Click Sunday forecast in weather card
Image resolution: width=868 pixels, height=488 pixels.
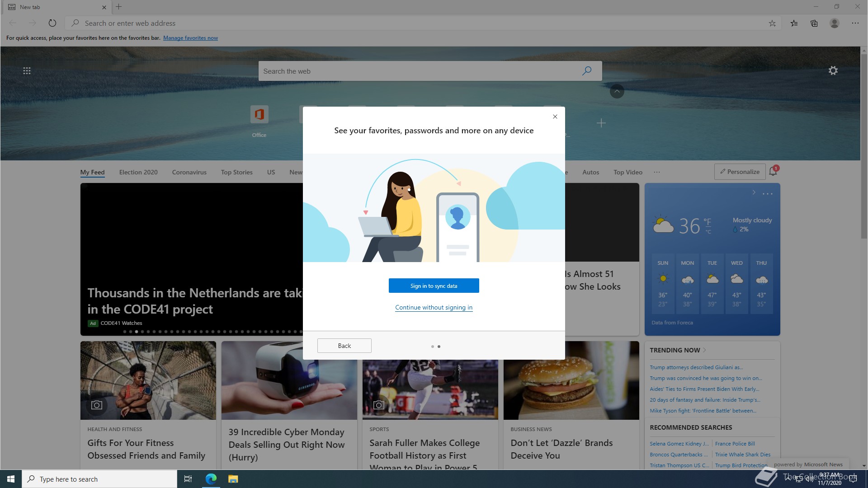(663, 284)
